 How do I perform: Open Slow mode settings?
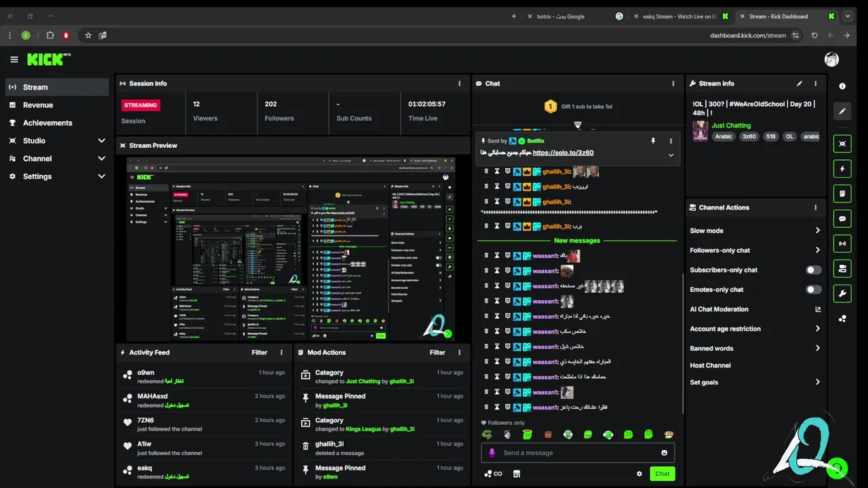click(x=755, y=230)
